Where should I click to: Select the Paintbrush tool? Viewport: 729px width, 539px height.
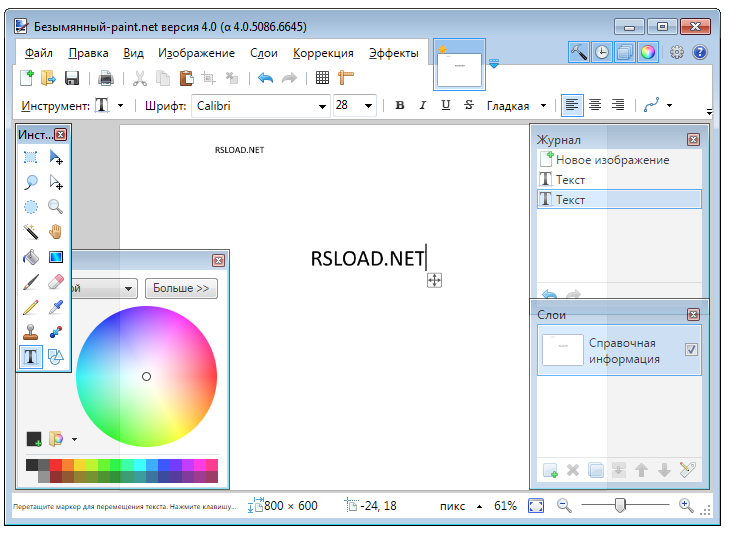[x=31, y=282]
